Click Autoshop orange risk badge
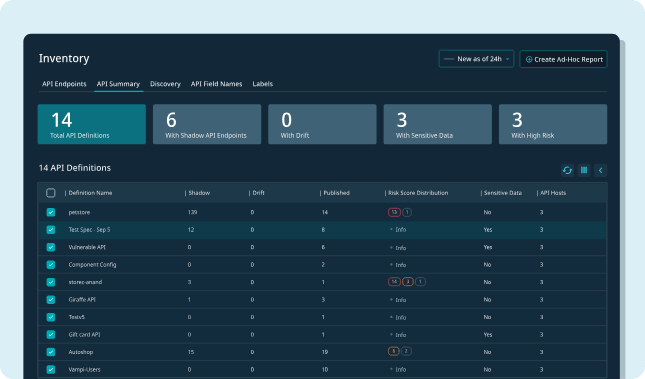The height and width of the screenshot is (379, 645). click(x=394, y=351)
